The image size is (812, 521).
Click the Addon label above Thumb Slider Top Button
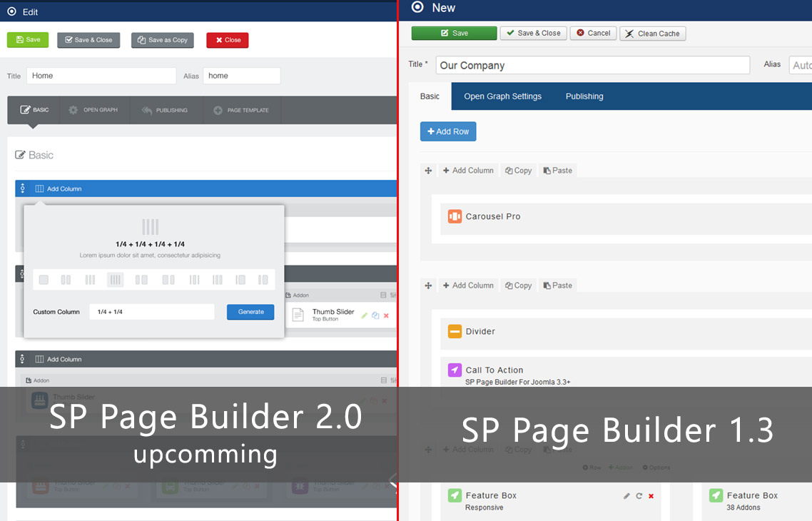click(x=298, y=295)
